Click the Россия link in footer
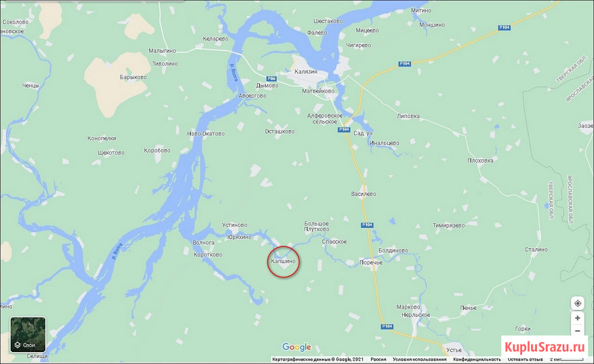Screen dimensions: 594x364 pyautogui.click(x=378, y=359)
